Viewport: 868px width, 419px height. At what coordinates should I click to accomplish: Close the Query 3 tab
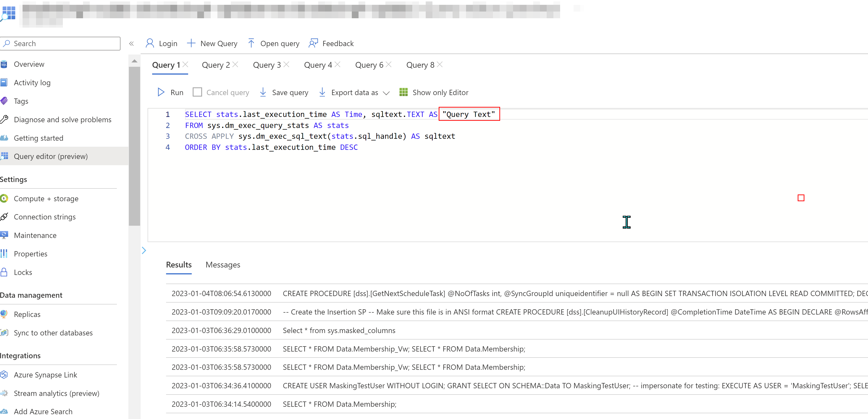click(x=286, y=64)
